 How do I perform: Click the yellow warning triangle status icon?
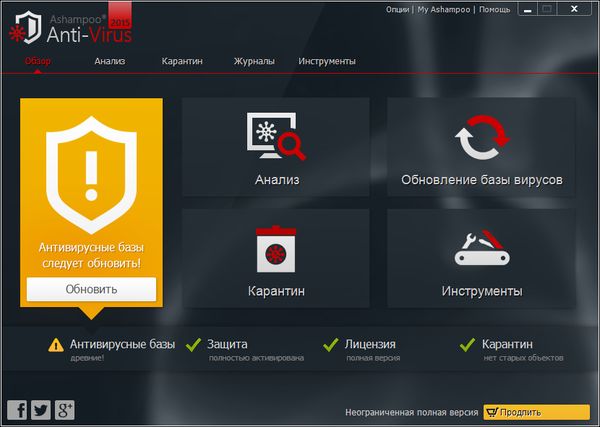pyautogui.click(x=56, y=345)
